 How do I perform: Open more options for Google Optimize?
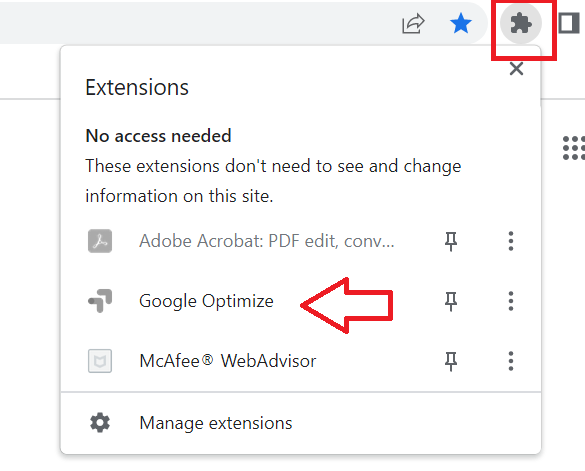click(x=511, y=301)
